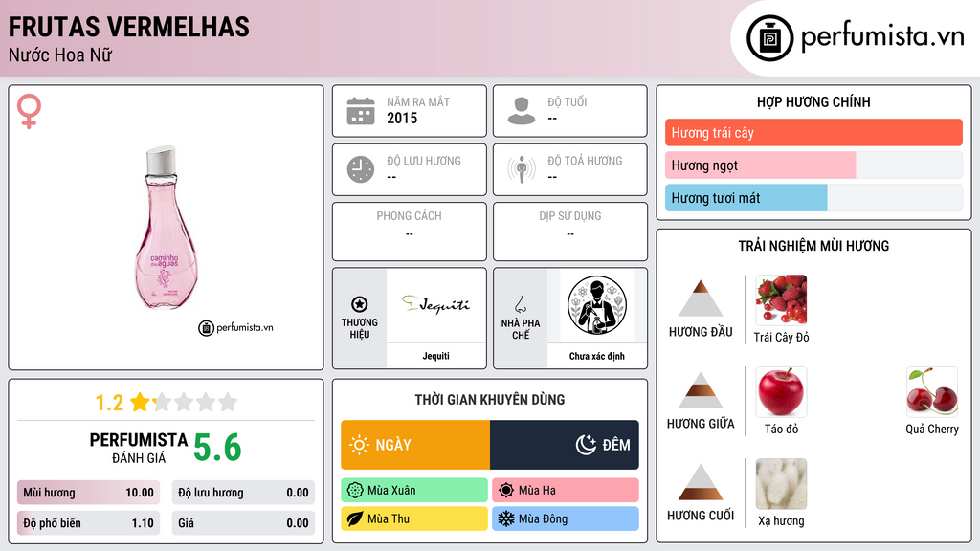Viewport: 980px width, 551px height.
Task: Select the Xạ hương musk note image
Action: [x=781, y=483]
